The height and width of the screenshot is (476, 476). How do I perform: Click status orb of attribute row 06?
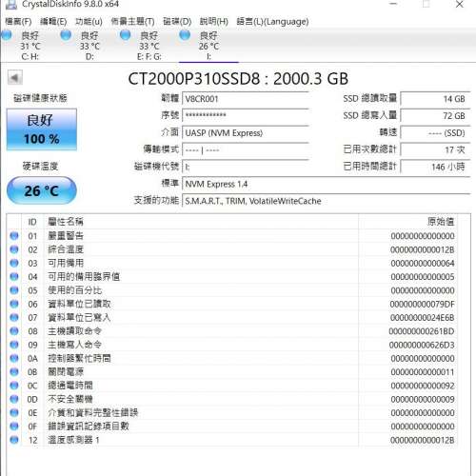(14, 304)
